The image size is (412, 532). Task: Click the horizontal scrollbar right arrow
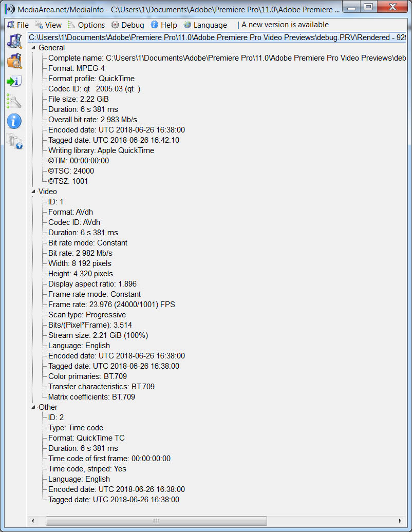tap(400, 521)
